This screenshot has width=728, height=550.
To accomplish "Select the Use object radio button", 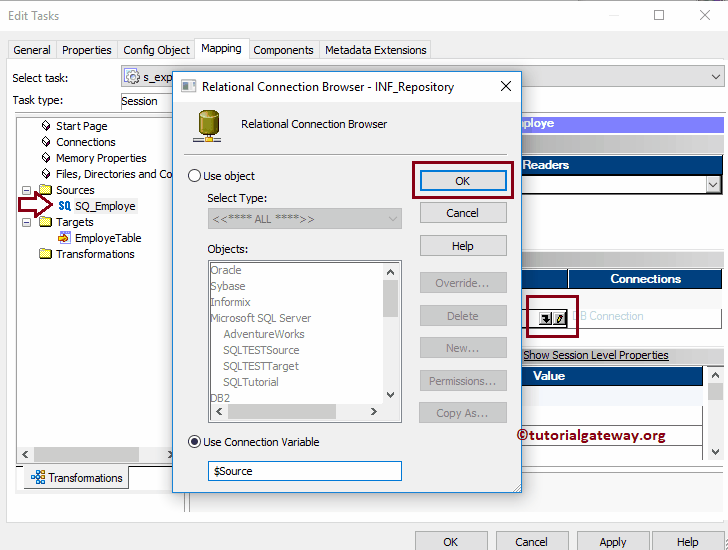I will pyautogui.click(x=194, y=176).
